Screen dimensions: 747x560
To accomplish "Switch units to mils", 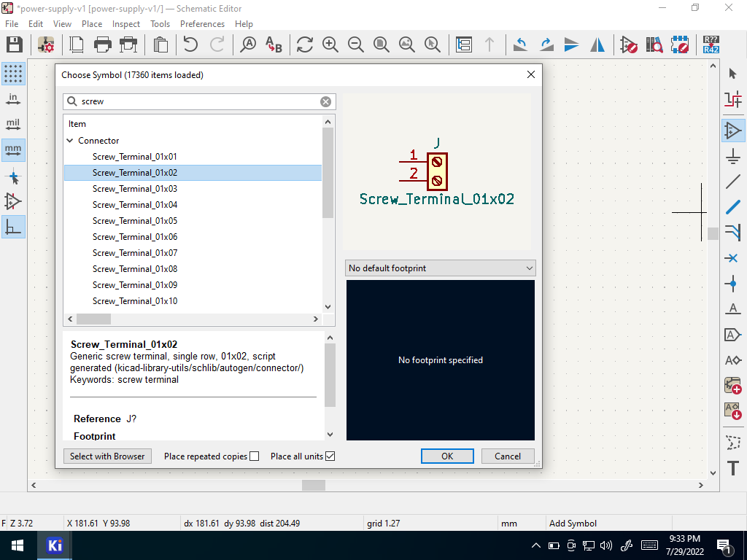I will [13, 125].
